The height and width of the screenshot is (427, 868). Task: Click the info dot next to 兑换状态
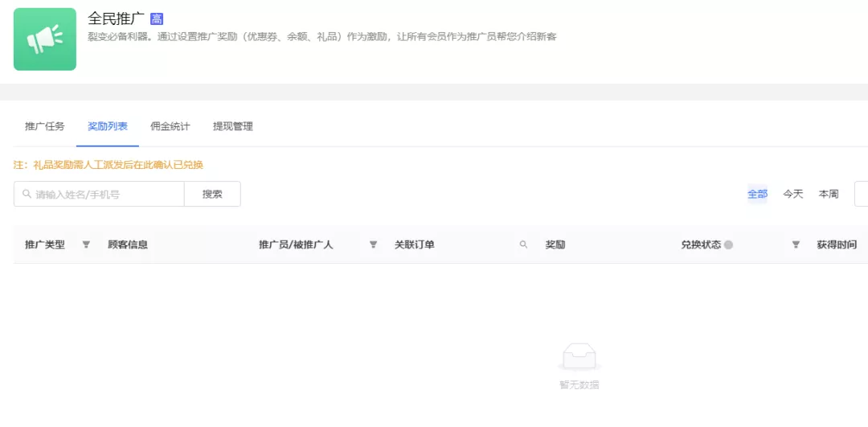[x=728, y=244]
